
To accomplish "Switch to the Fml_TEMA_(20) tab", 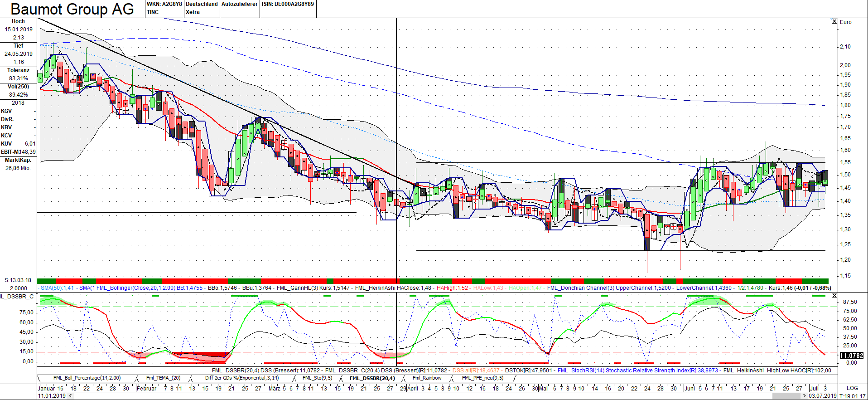I will click(163, 378).
